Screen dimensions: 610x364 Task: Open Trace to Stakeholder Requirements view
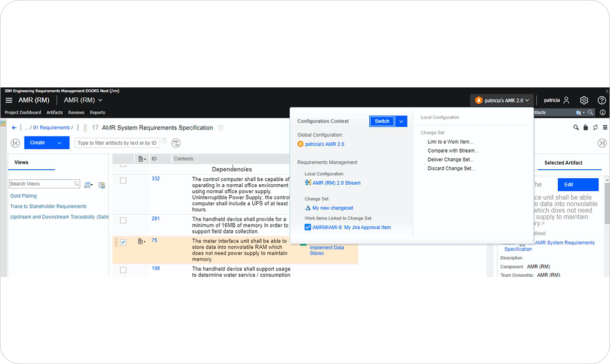click(48, 206)
